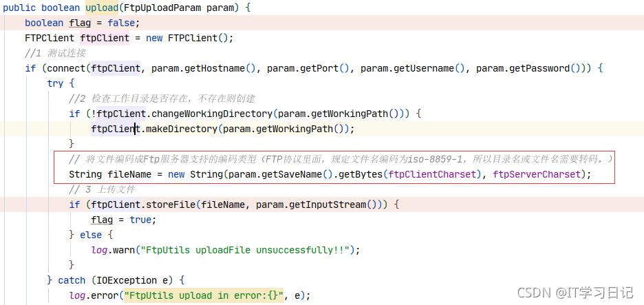The width and height of the screenshot is (644, 305).
Task: Click 'param.getPassword()' argument
Action: pyautogui.click(x=528, y=68)
